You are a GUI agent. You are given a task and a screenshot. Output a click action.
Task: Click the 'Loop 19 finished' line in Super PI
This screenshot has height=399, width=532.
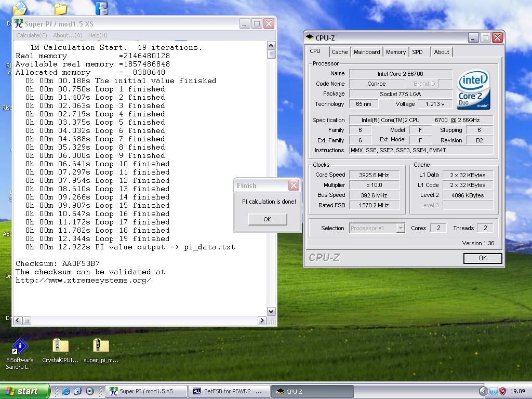pos(98,239)
